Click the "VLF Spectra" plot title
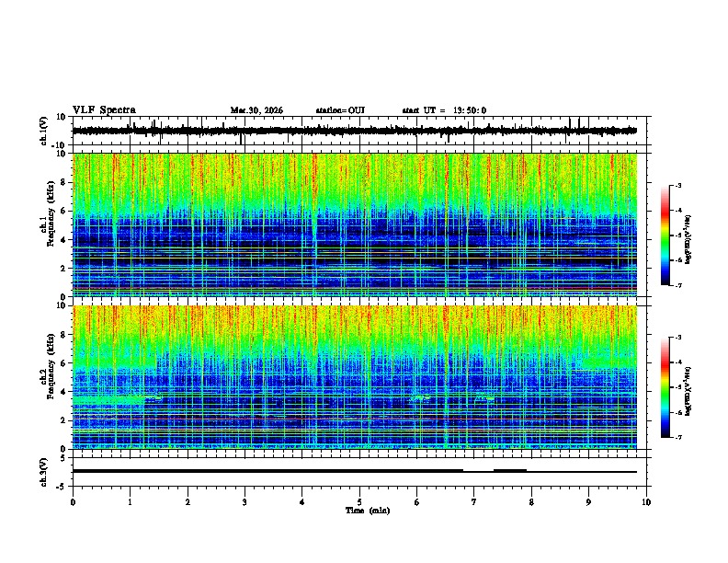The image size is (728, 563). pyautogui.click(x=104, y=110)
